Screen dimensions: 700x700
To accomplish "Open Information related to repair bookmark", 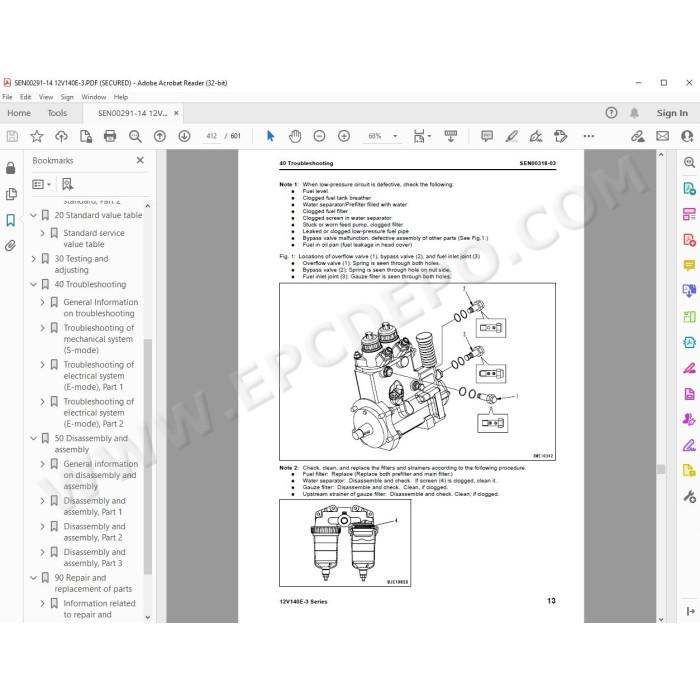I will pyautogui.click(x=99, y=609).
